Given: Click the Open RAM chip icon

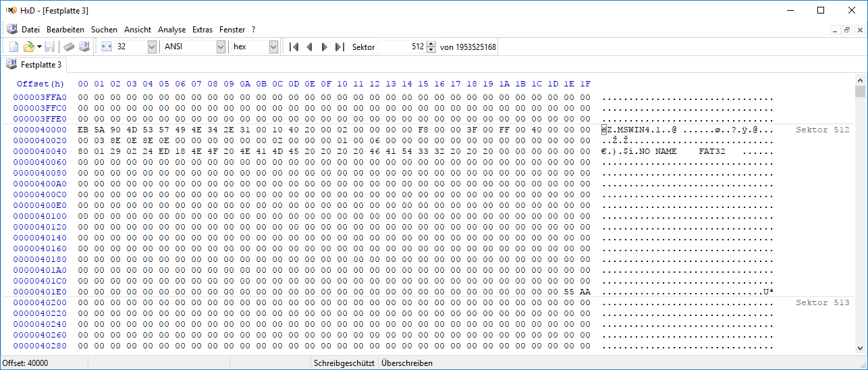Looking at the screenshot, I should coord(69,47).
